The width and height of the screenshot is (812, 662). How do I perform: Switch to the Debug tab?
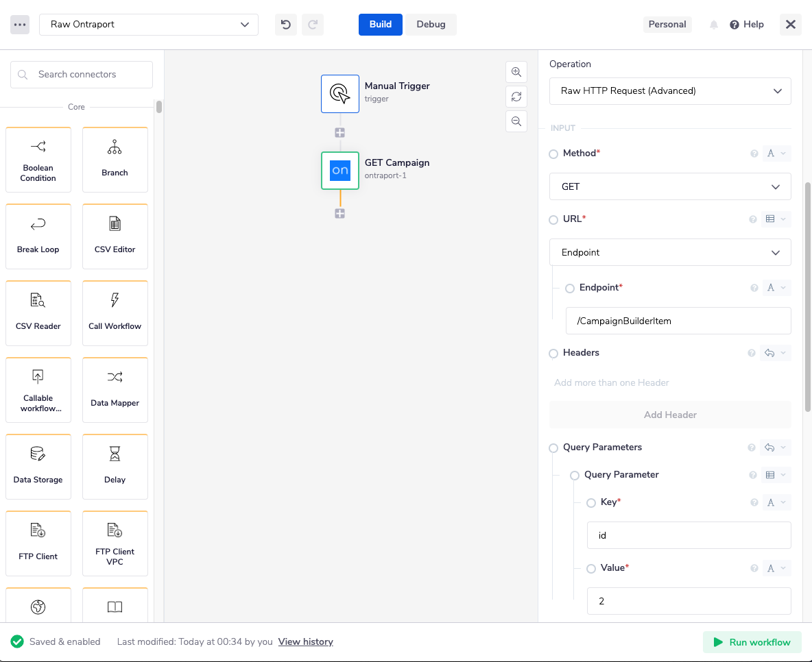[431, 25]
